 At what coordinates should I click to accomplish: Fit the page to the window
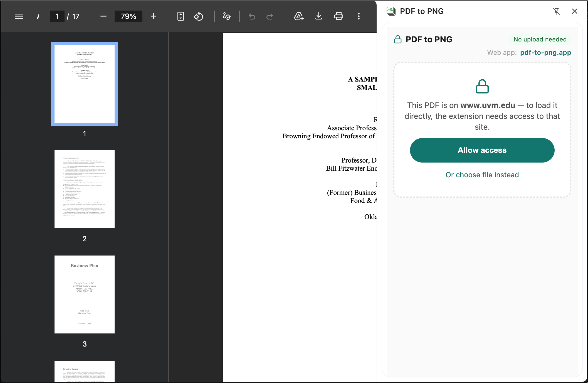click(180, 16)
